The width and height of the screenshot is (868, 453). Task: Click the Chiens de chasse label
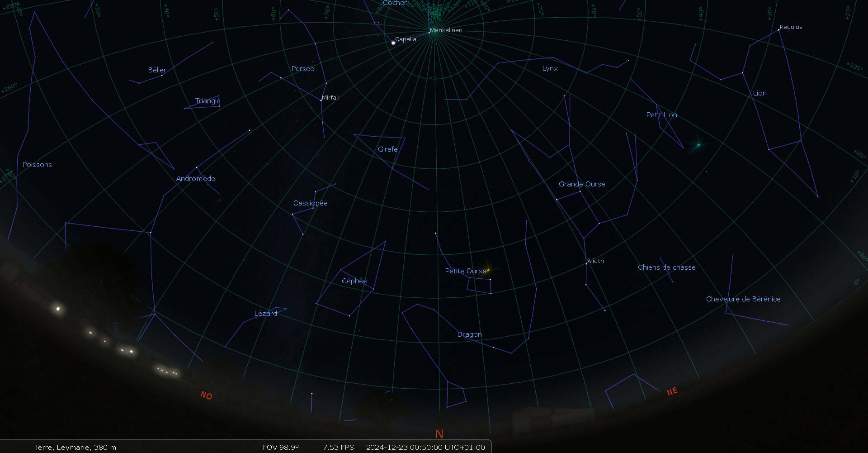(x=666, y=267)
